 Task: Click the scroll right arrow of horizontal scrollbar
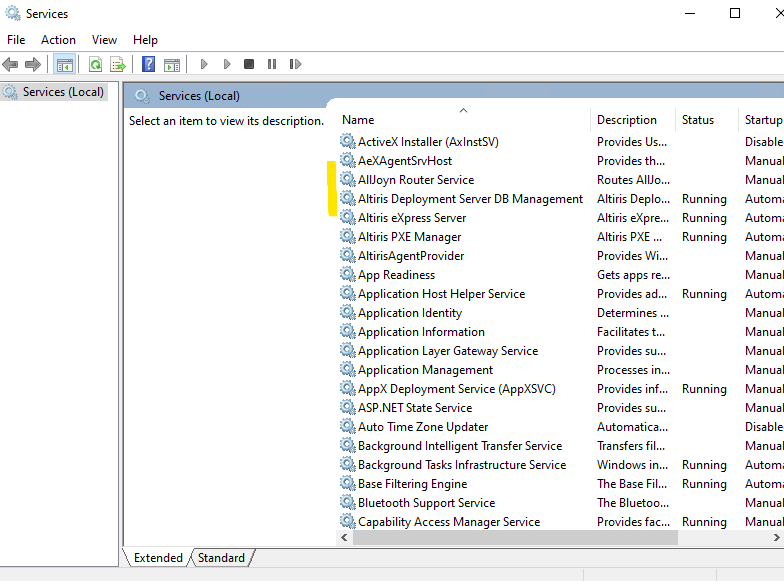click(776, 538)
